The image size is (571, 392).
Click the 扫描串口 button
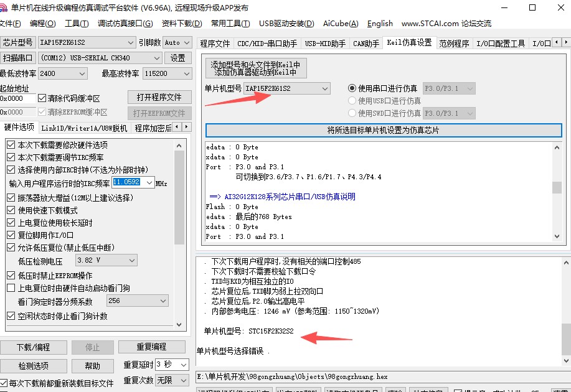(x=17, y=57)
